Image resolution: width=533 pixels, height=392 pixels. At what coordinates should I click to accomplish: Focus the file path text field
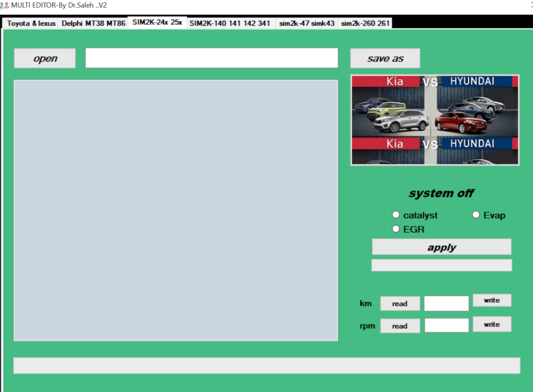(211, 58)
